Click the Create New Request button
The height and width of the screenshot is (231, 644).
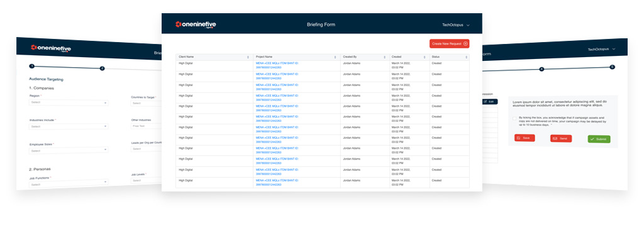point(449,43)
